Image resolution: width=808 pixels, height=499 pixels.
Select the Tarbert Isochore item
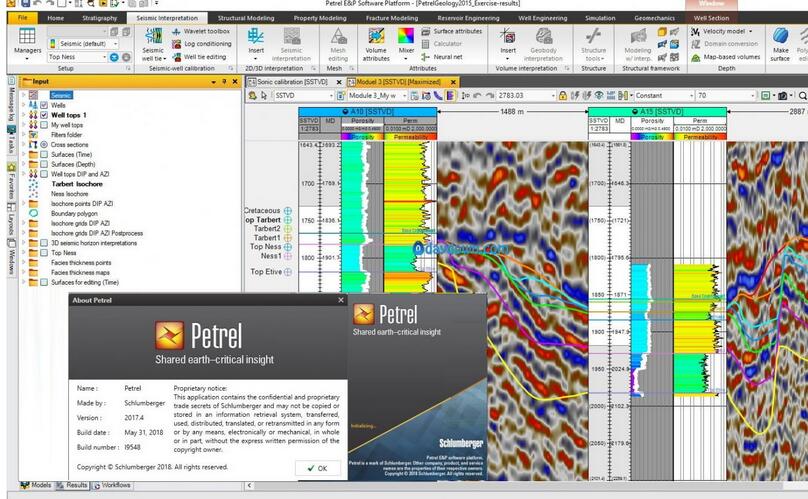coord(77,184)
